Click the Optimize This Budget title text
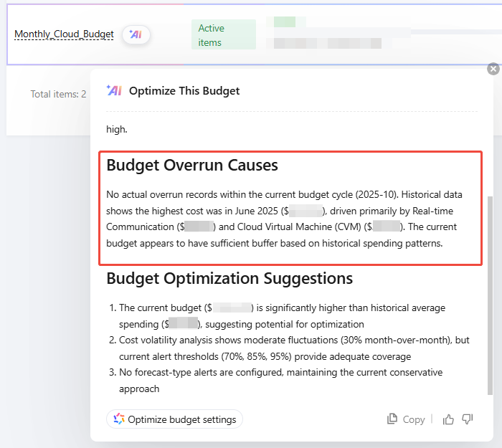 [x=184, y=91]
